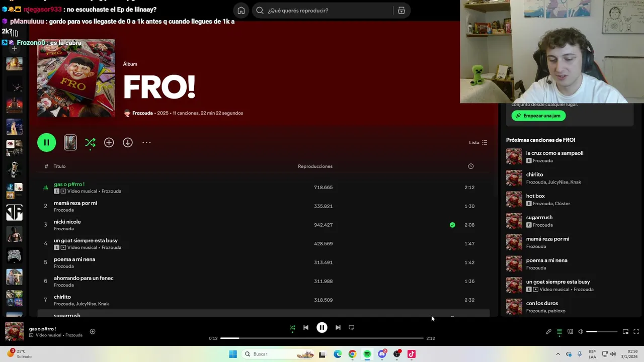Add current song to library via bottom-bar plus icon
Viewport: 644px width, 362px height.
pyautogui.click(x=93, y=331)
